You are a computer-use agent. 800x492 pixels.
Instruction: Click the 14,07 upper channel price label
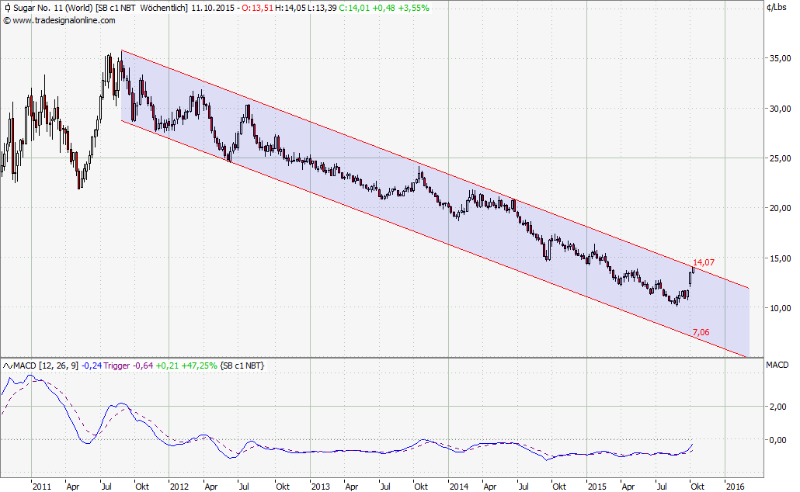703,263
